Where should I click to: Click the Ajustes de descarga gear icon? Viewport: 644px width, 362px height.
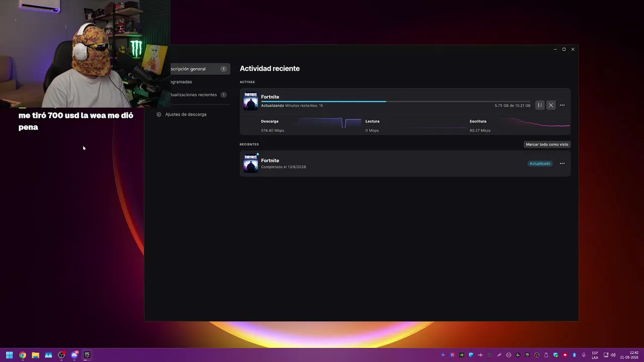159,114
